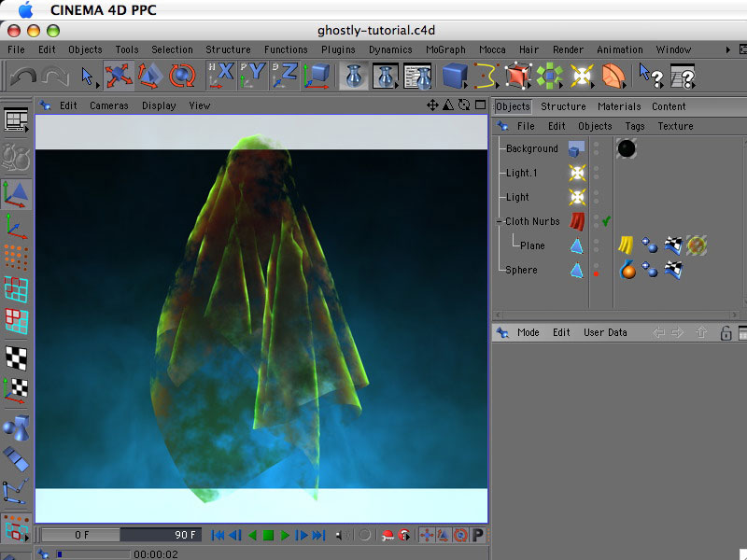Activate the Rotate tool in the toolbar
This screenshot has width=747, height=560.
[180, 75]
